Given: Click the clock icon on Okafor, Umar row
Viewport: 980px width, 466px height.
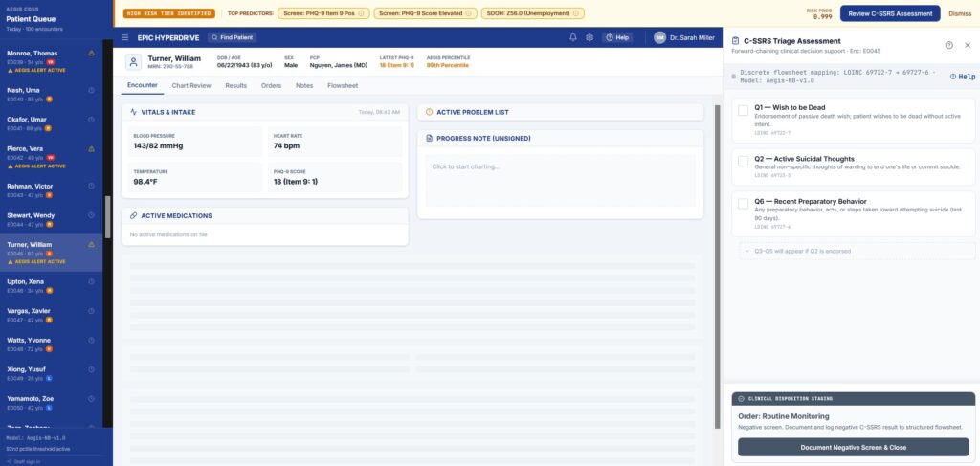Looking at the screenshot, I should (x=91, y=120).
